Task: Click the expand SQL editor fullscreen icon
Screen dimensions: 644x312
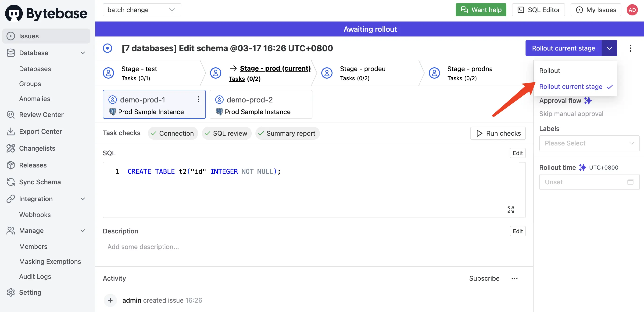Action: (x=511, y=209)
